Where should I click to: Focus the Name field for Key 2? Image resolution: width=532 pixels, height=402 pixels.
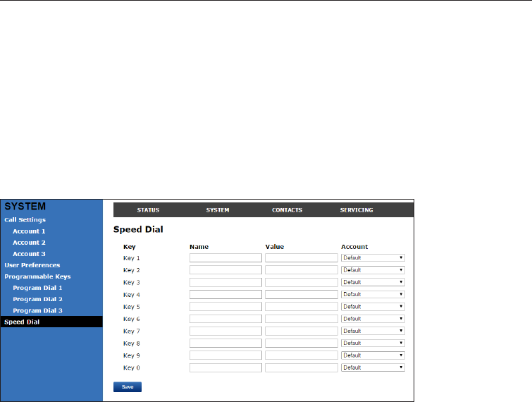coord(225,270)
